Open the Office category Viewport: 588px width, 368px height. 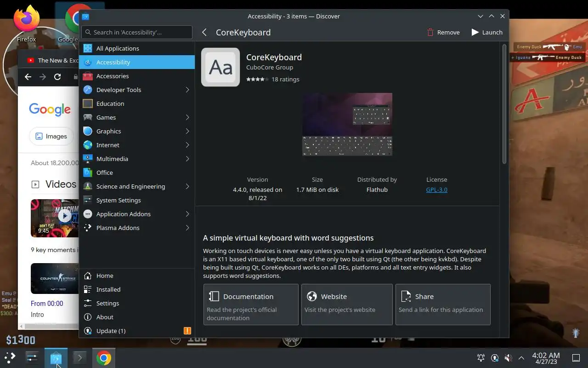pos(137,172)
